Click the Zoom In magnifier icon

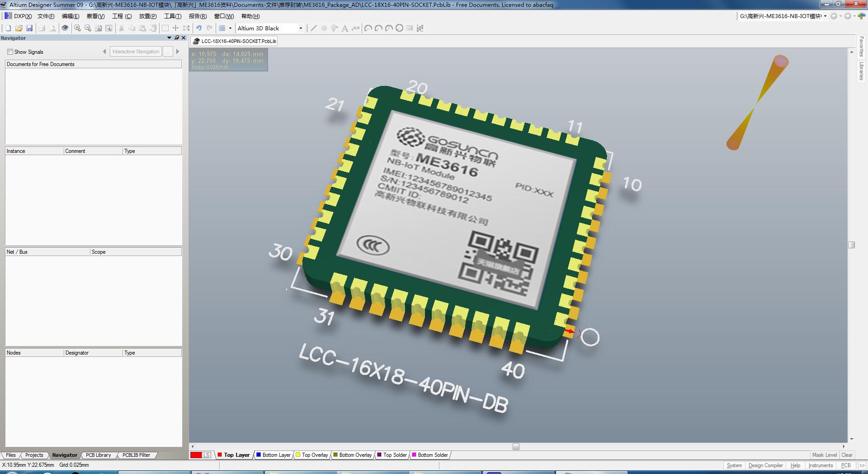[77, 28]
